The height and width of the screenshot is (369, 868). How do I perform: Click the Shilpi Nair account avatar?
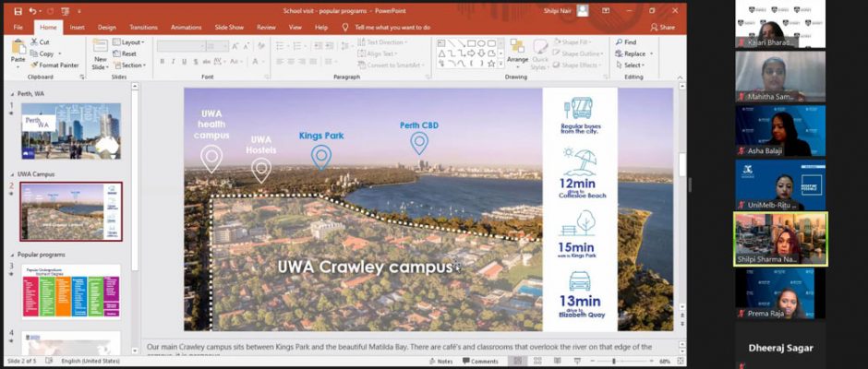coord(583,10)
